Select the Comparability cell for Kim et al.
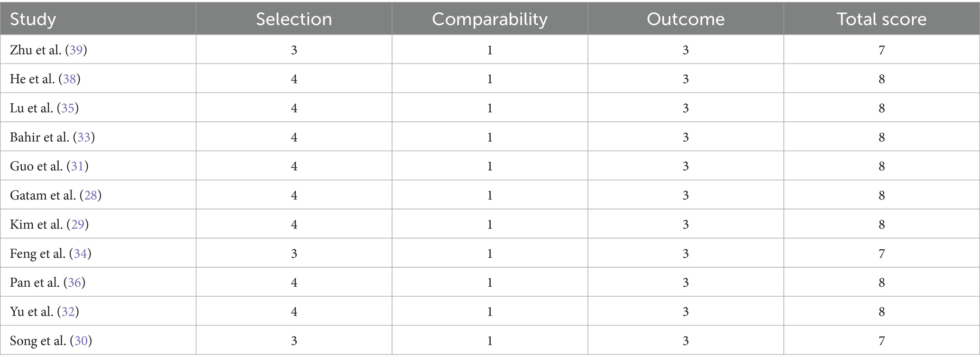This screenshot has width=980, height=363. 490,224
